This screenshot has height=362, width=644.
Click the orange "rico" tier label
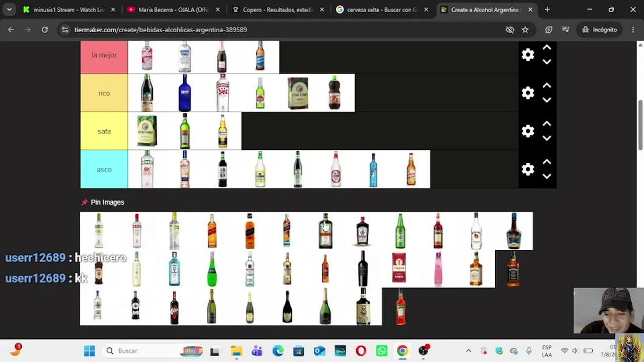[104, 93]
